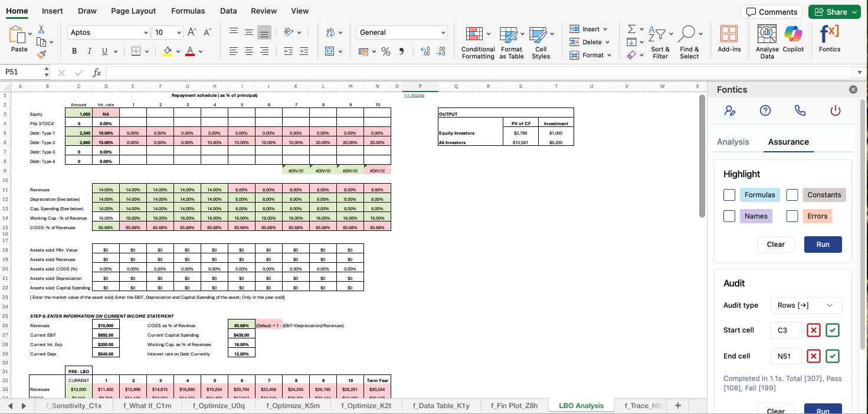Screen dimensions: 868x414
Task: Open the Audit type dropdown
Action: [805, 305]
